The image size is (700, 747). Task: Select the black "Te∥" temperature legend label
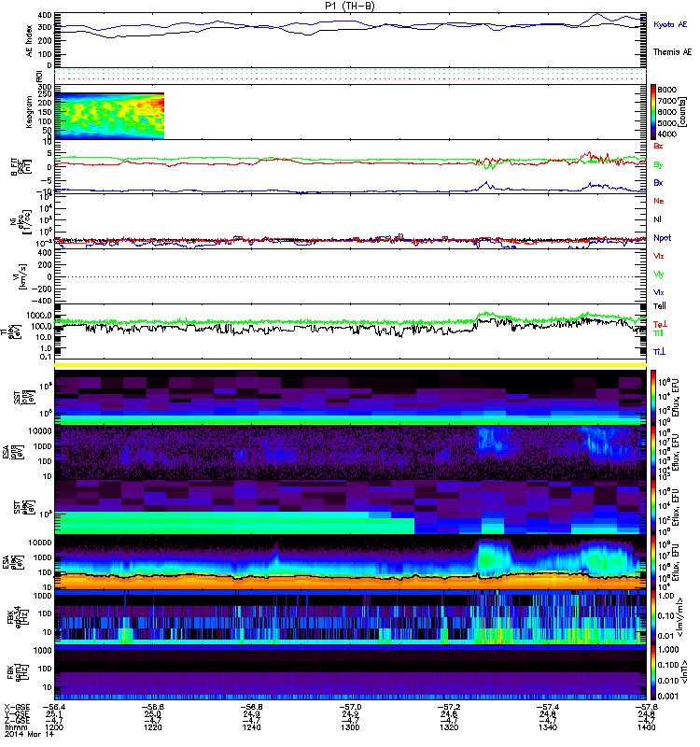click(x=660, y=306)
